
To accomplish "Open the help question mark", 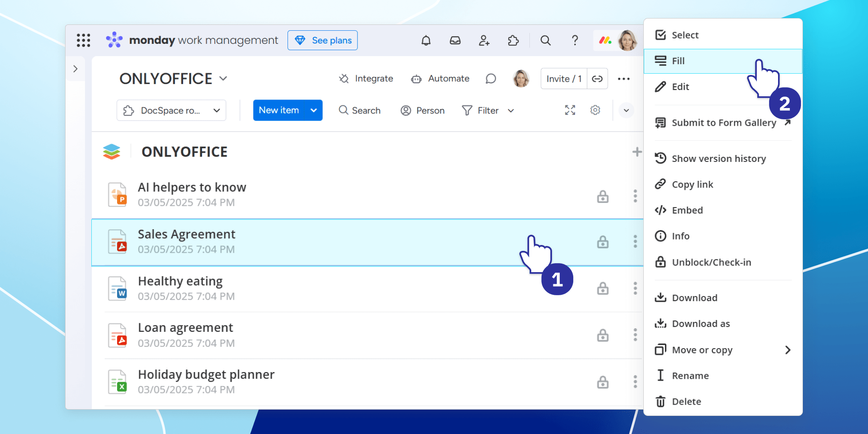I will pos(575,41).
